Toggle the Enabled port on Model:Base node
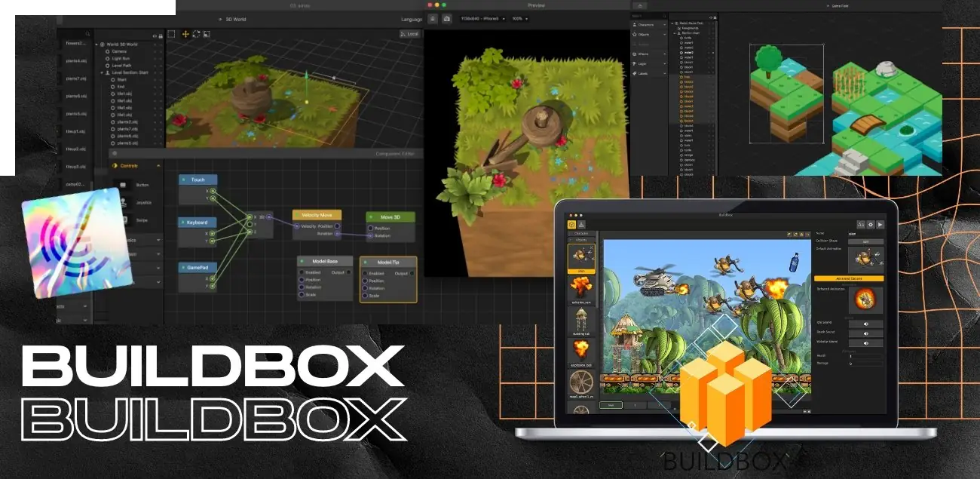Screen dimensions: 980x479 [302, 272]
